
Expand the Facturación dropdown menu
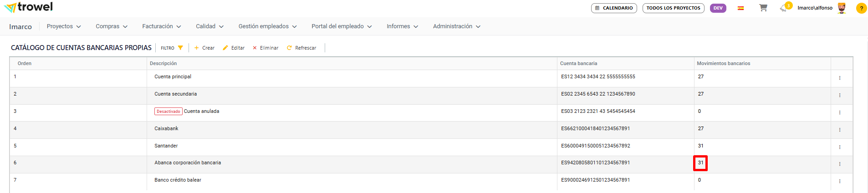162,26
